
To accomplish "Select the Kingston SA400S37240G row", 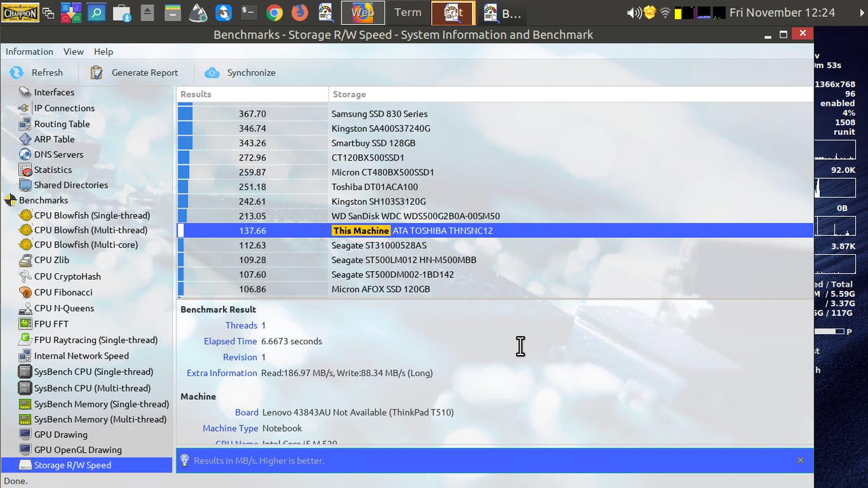I will pos(495,128).
